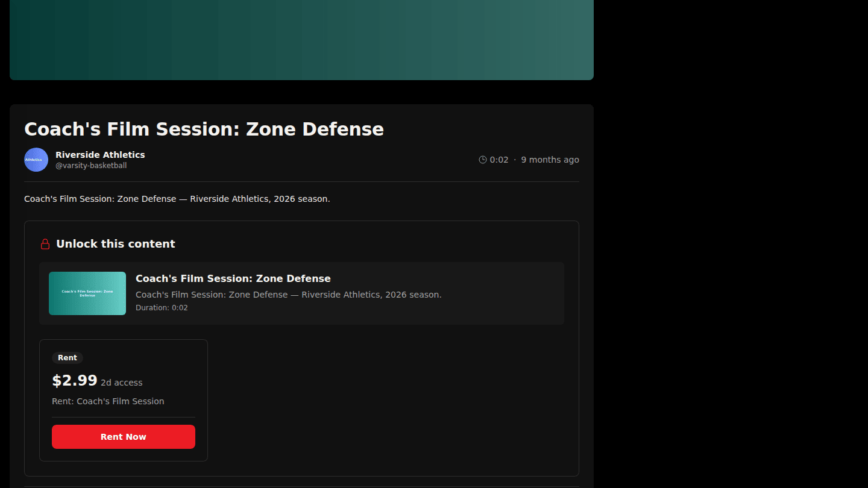Click the video description under channel info
Image resolution: width=868 pixels, height=488 pixels.
177,199
